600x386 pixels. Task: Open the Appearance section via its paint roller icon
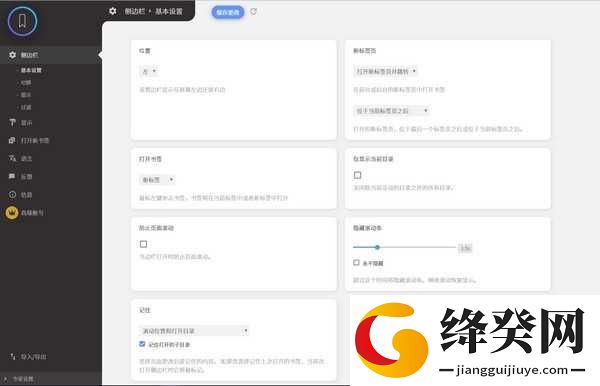12,122
